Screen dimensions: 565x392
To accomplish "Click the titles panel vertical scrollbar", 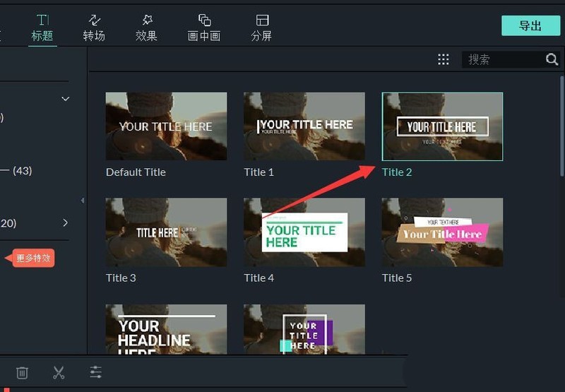I will click(562, 126).
